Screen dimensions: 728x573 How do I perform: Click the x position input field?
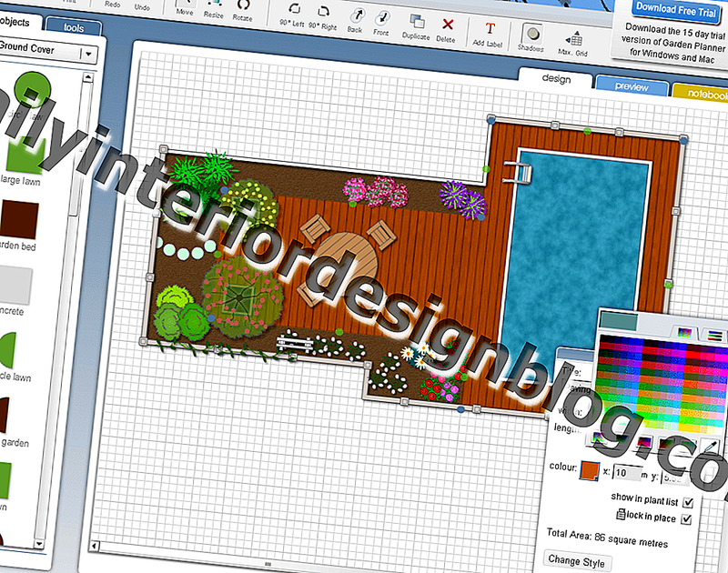[x=627, y=472]
